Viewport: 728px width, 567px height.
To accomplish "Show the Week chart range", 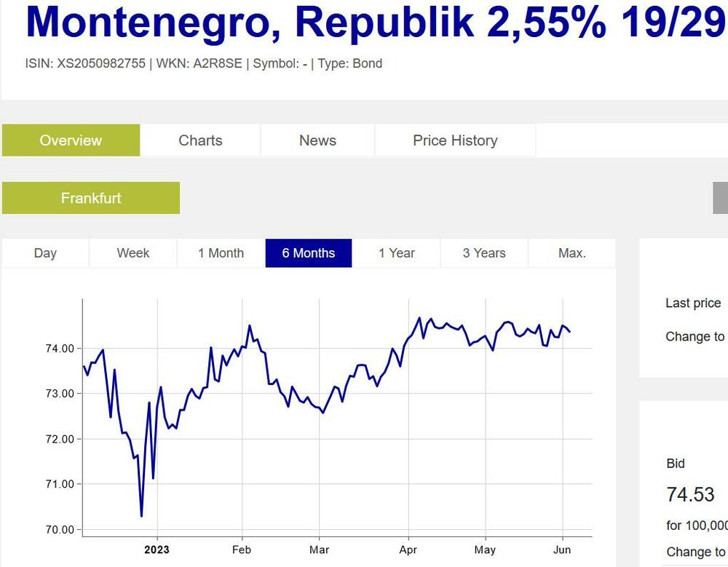I will pos(133,253).
